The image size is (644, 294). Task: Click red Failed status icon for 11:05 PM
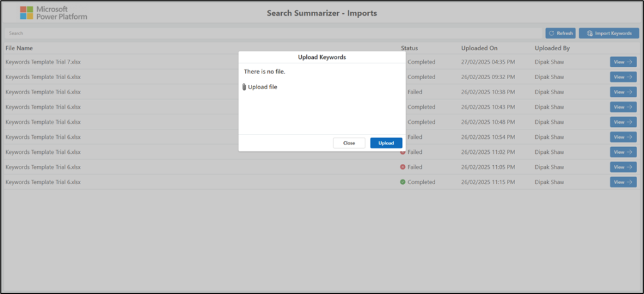tap(402, 167)
